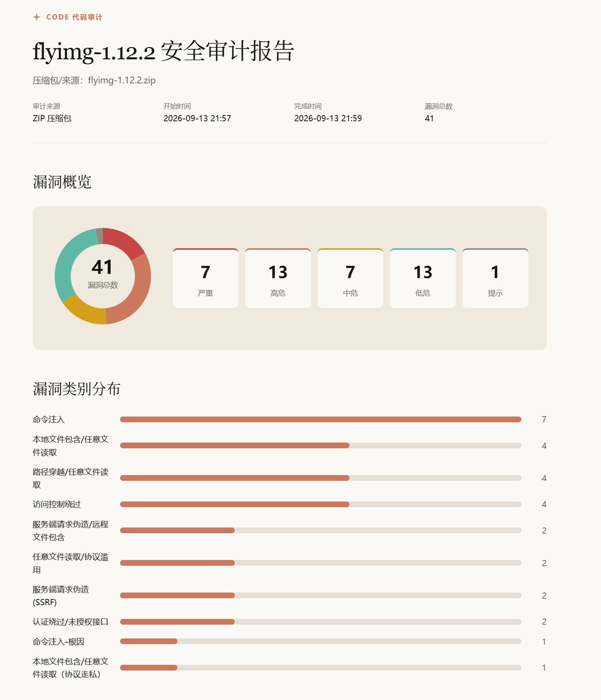
Task: Click the CODE 代码审计 header label
Action: (x=74, y=17)
